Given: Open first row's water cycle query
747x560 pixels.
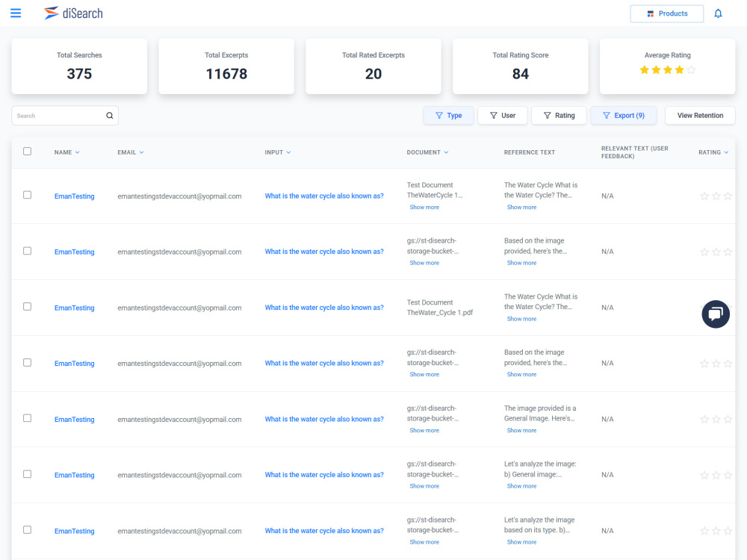Looking at the screenshot, I should point(324,196).
